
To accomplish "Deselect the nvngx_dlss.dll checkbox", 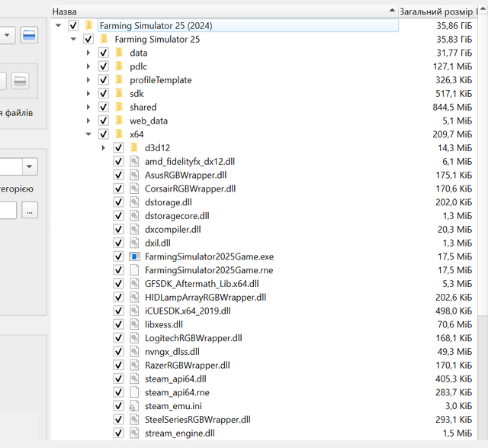I will point(118,352).
